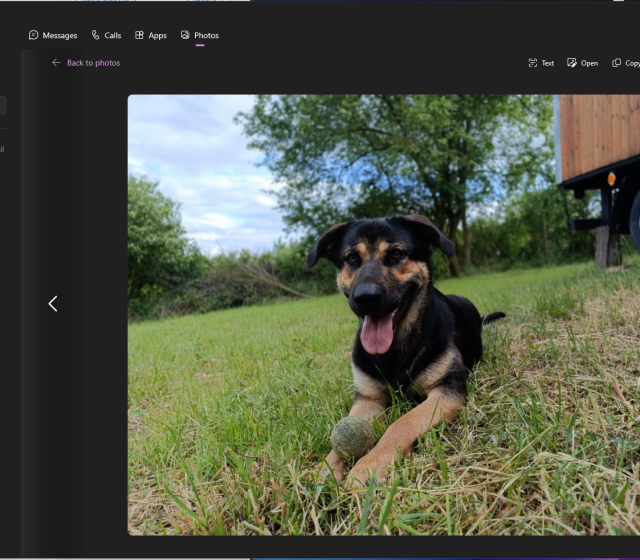This screenshot has height=560, width=640.
Task: Click the Apps grid icon
Action: click(139, 35)
